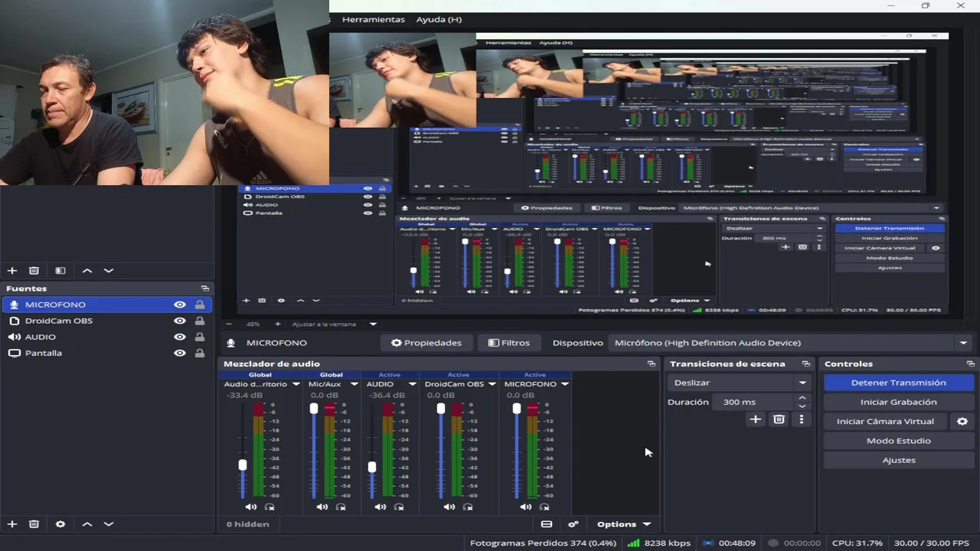This screenshot has width=980, height=551.
Task: Hide the Pantalla source
Action: coord(180,353)
